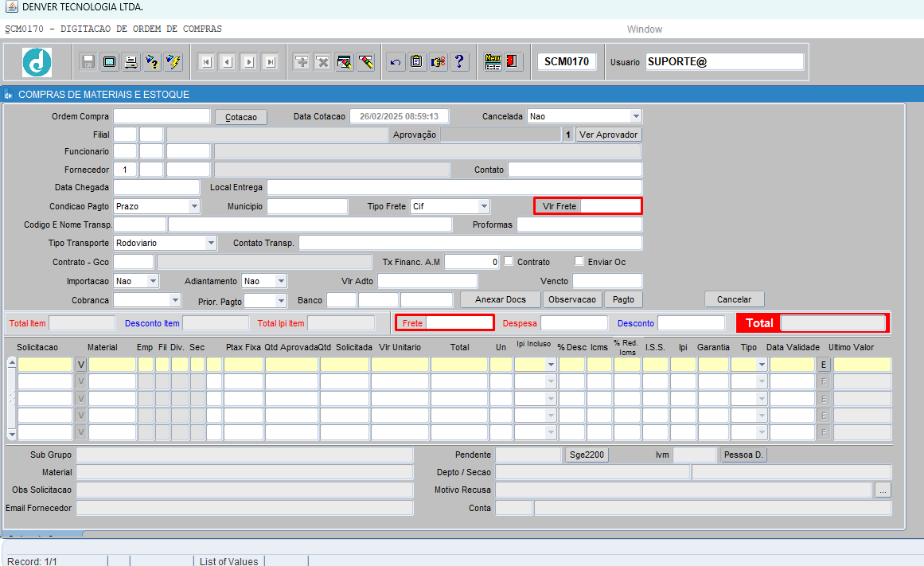Click the Ordem Compra input field

(x=162, y=116)
